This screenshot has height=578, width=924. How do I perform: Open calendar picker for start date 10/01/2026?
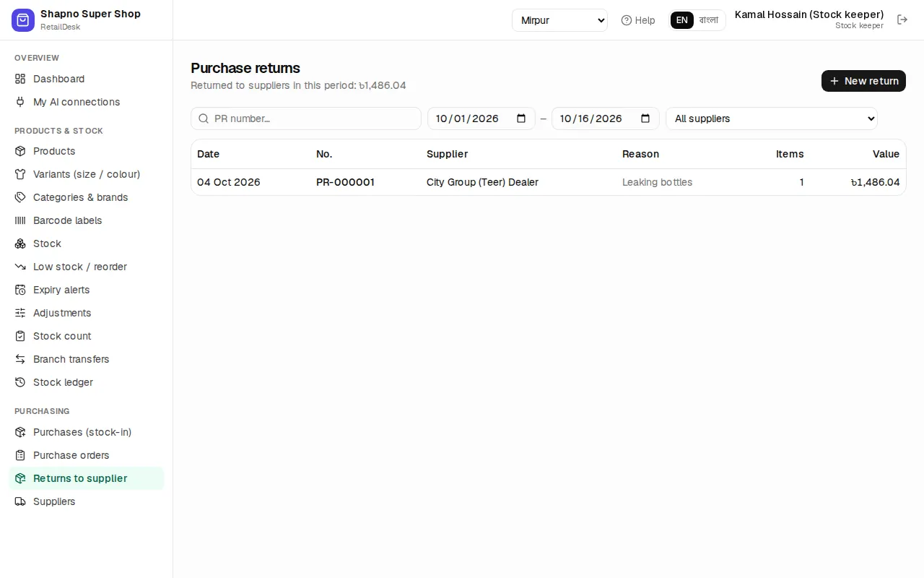pyautogui.click(x=521, y=118)
